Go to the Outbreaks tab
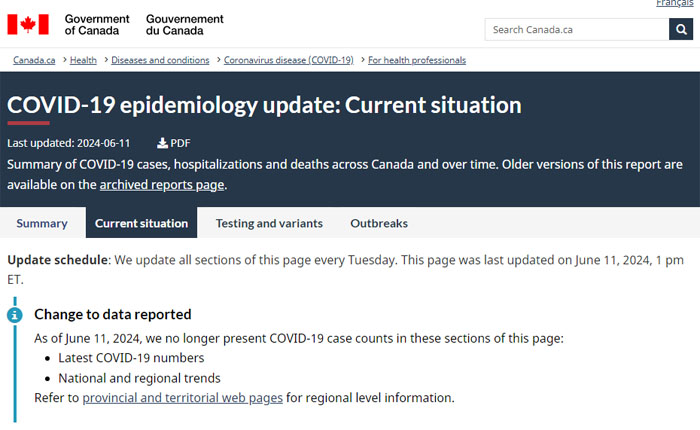Screen dimensions: 700x430 click(x=379, y=223)
